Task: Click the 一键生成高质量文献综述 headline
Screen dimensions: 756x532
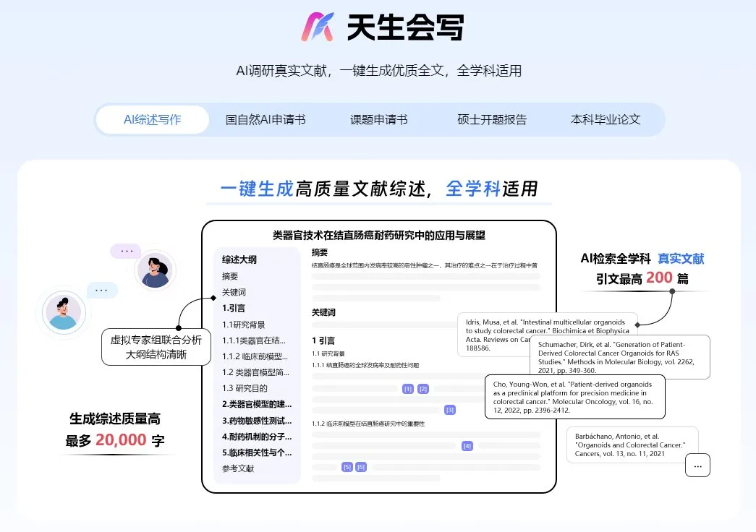Action: click(x=326, y=189)
